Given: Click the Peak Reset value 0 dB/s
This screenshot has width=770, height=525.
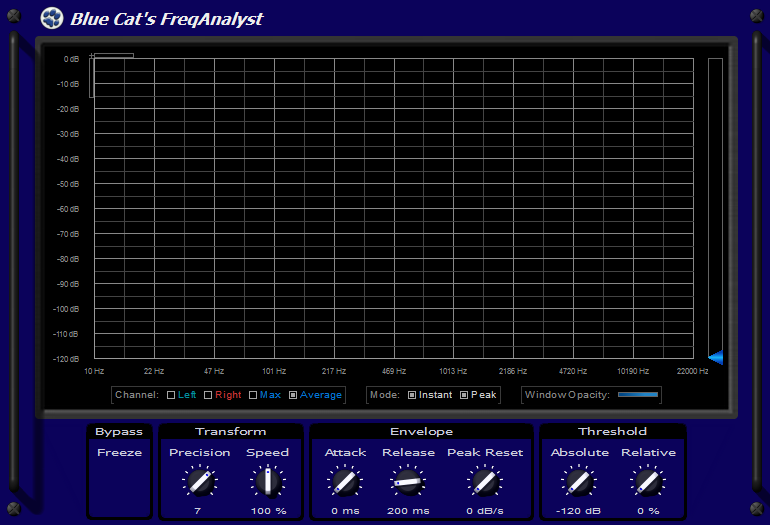Looking at the screenshot, I should (x=485, y=511).
